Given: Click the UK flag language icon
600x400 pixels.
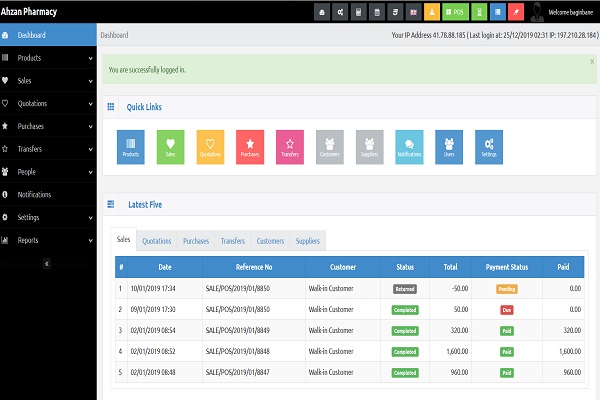Looking at the screenshot, I should tap(413, 12).
